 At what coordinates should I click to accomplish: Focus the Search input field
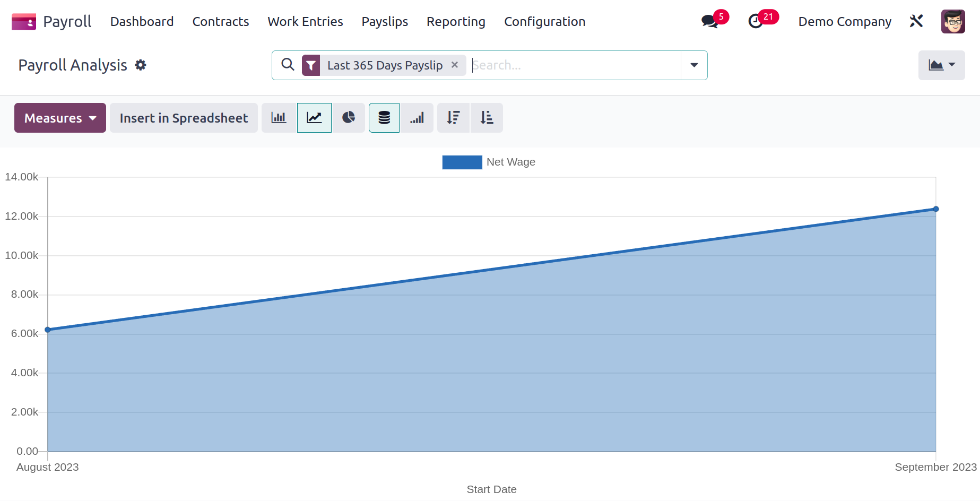(x=575, y=65)
